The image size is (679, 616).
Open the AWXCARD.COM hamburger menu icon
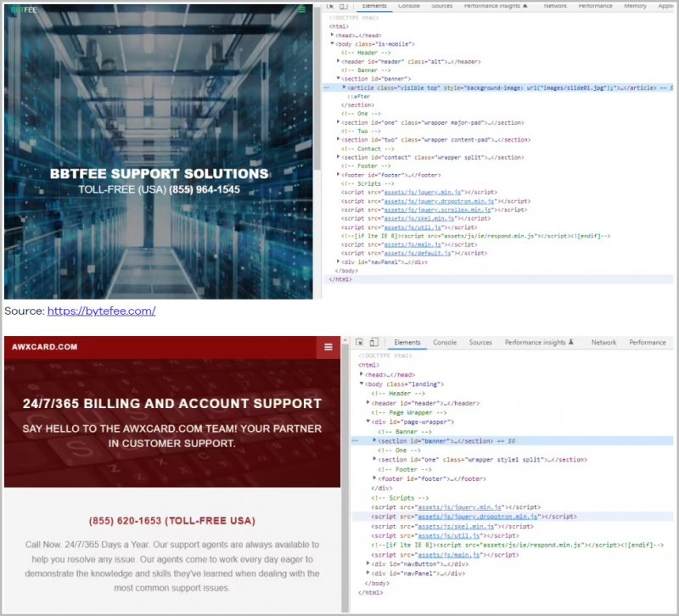(x=328, y=347)
